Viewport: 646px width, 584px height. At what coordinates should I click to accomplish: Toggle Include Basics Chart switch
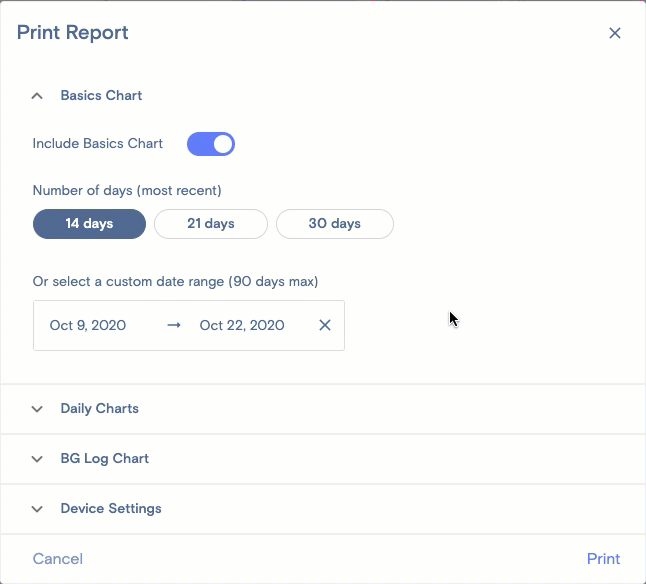(x=211, y=144)
